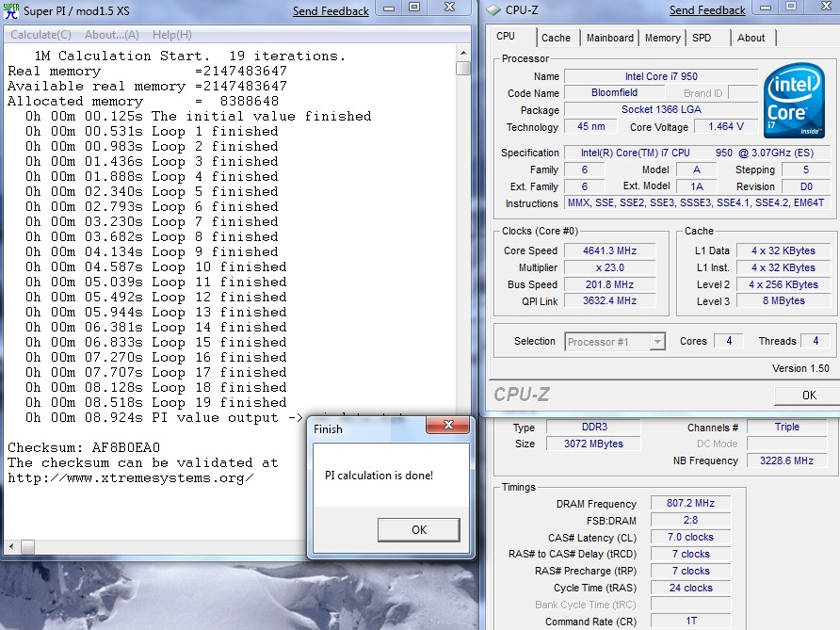This screenshot has width=840, height=630.
Task: Switch to the Memory tab in CPU-Z
Action: pos(662,38)
